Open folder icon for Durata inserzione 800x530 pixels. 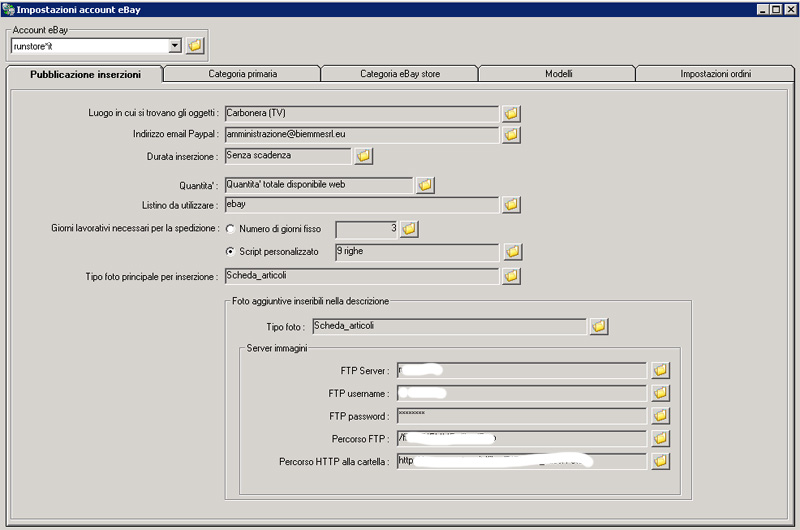(363, 156)
